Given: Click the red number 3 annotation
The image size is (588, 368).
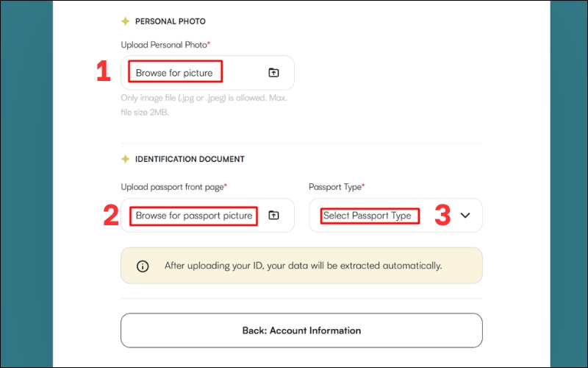Looking at the screenshot, I should pyautogui.click(x=442, y=215).
